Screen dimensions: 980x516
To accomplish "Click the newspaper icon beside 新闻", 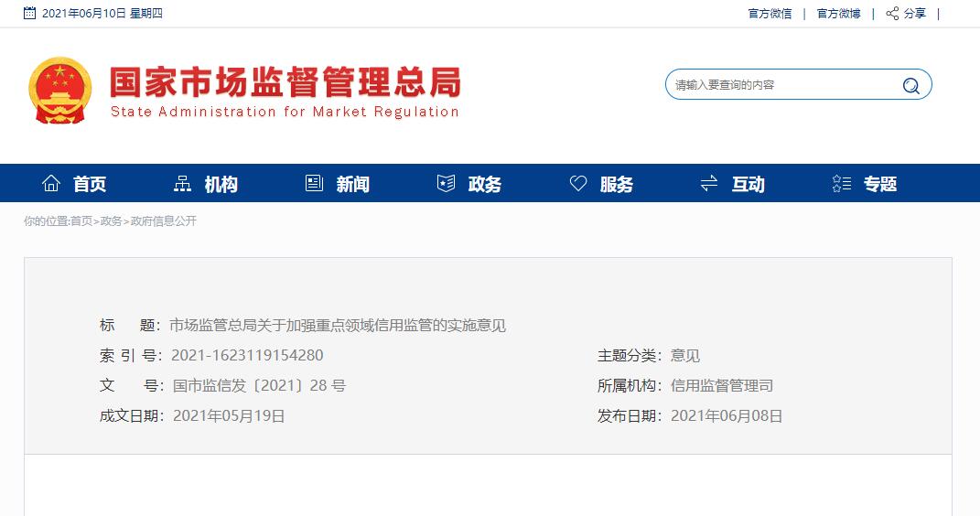I will [314, 183].
